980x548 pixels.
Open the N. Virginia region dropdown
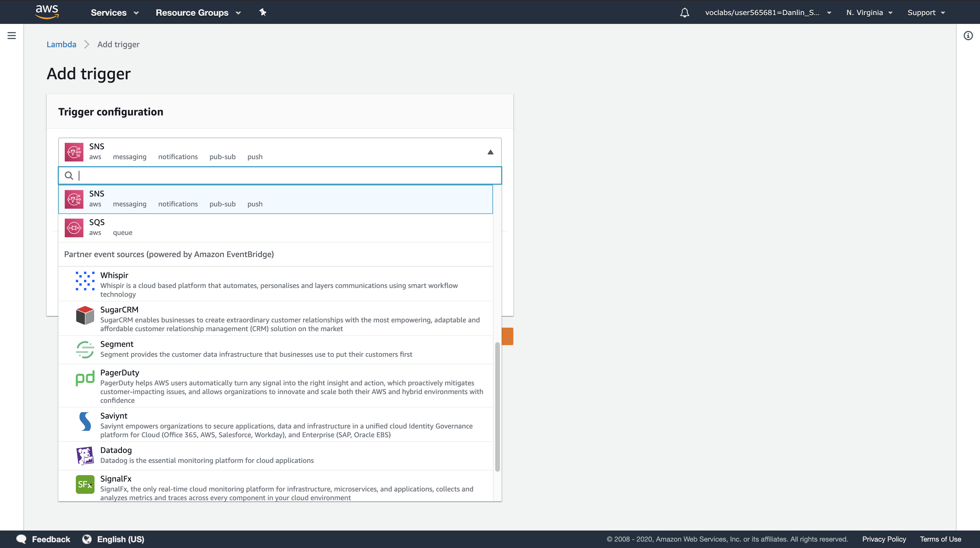point(869,13)
